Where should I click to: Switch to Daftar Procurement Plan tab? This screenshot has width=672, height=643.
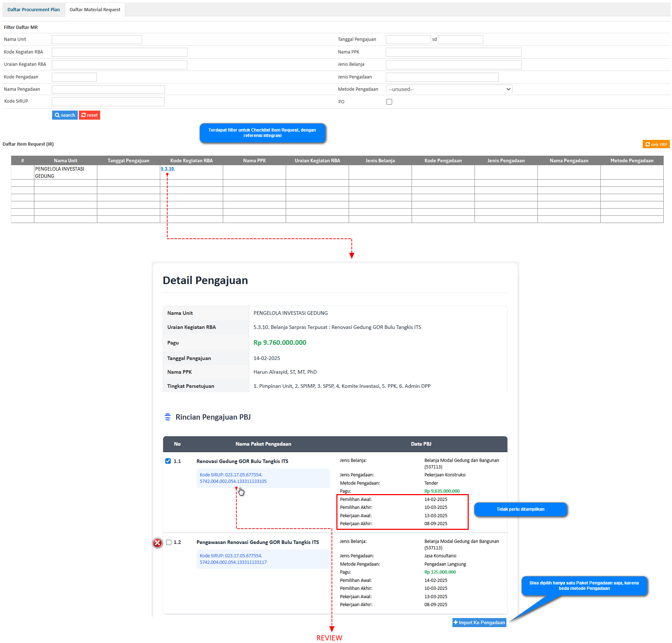(x=34, y=10)
